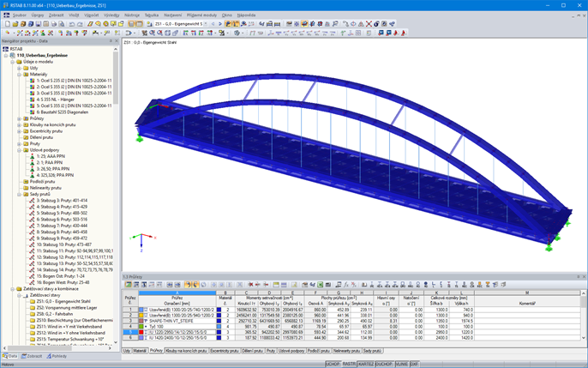
Task: Toggle VLINIE in status bar
Action: click(402, 364)
